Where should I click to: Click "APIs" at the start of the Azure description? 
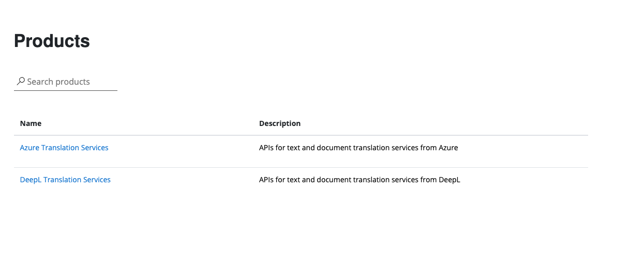tap(266, 148)
